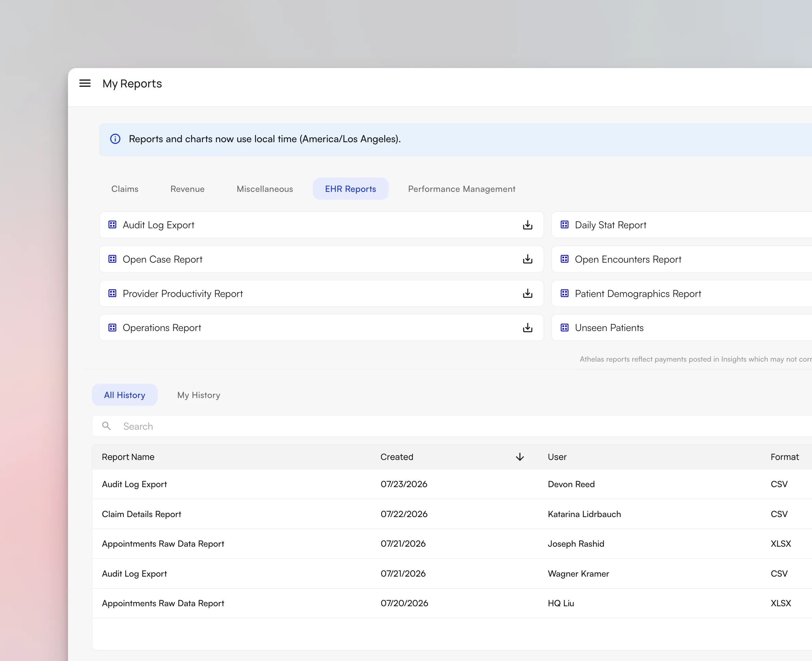The height and width of the screenshot is (661, 812).
Task: Click the magnifier icon in the search bar
Action: click(106, 426)
